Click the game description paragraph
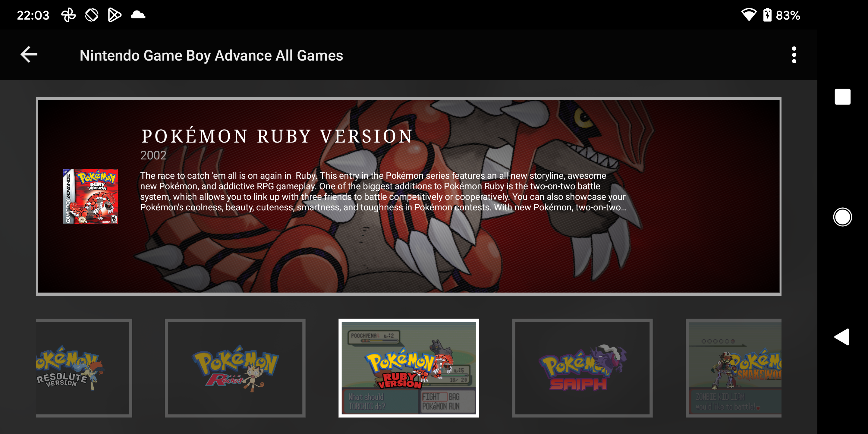 coord(383,191)
